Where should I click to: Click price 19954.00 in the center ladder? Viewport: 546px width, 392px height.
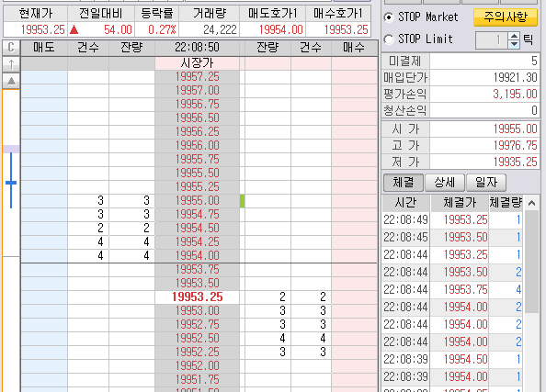(197, 255)
